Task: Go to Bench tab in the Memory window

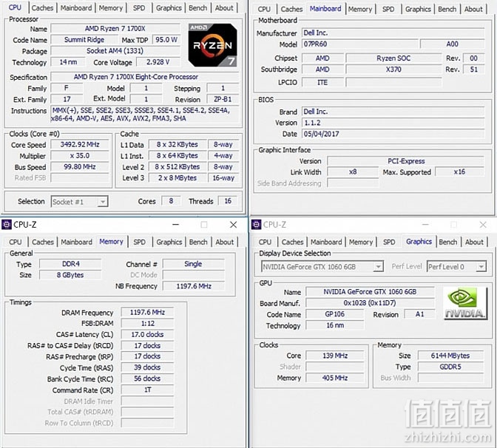Action: 198,242
